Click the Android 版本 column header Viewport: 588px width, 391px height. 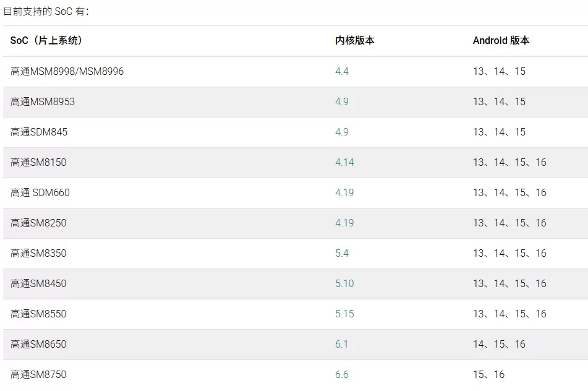coord(501,41)
